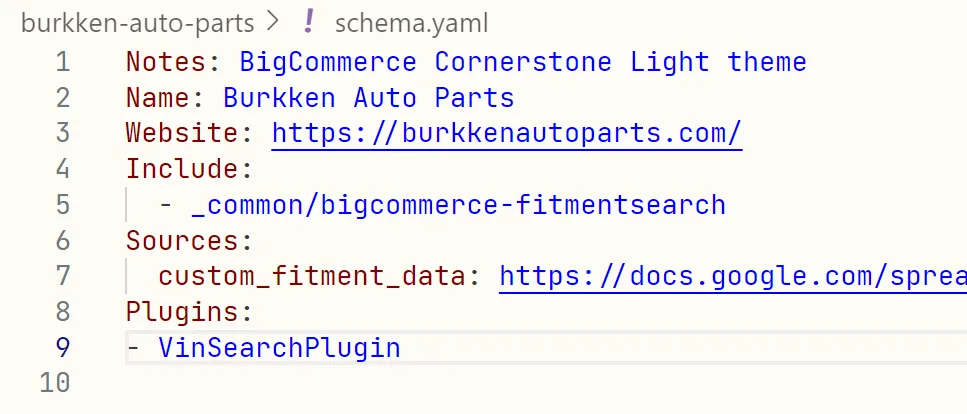Click line number 6 beside Sources
The height and width of the screenshot is (414, 967).
(62, 241)
